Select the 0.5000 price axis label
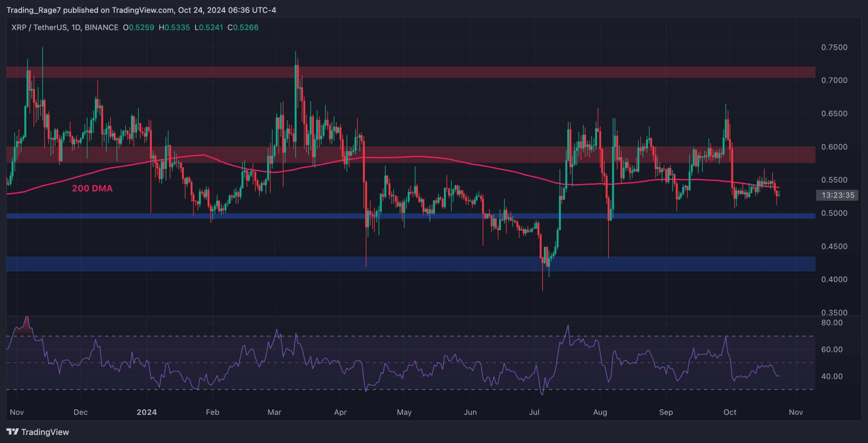 (834, 213)
